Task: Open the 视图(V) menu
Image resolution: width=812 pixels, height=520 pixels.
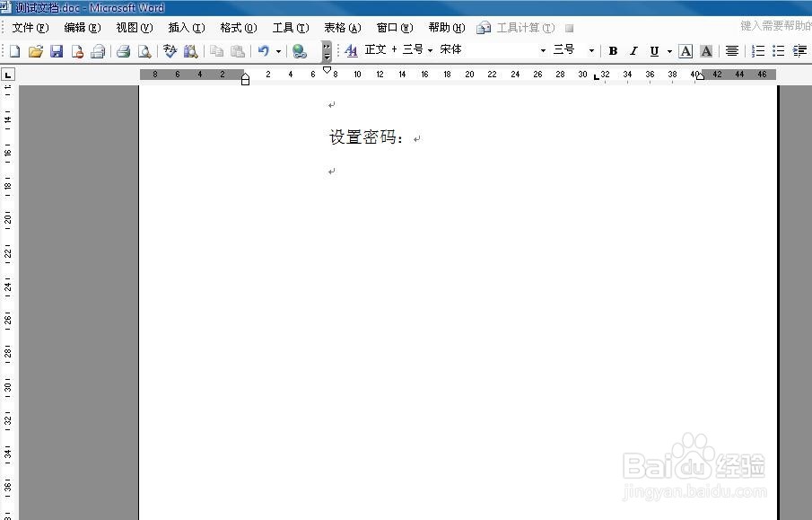Action: coord(134,28)
